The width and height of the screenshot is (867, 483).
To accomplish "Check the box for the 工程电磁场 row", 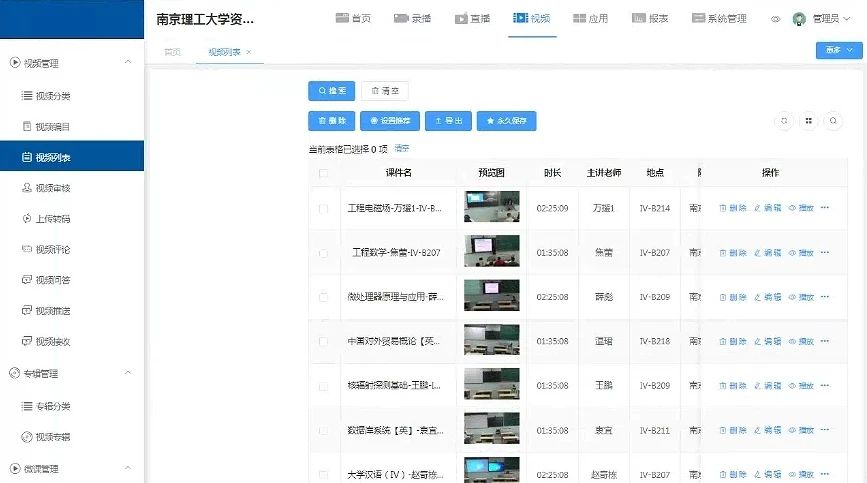I will point(323,209).
